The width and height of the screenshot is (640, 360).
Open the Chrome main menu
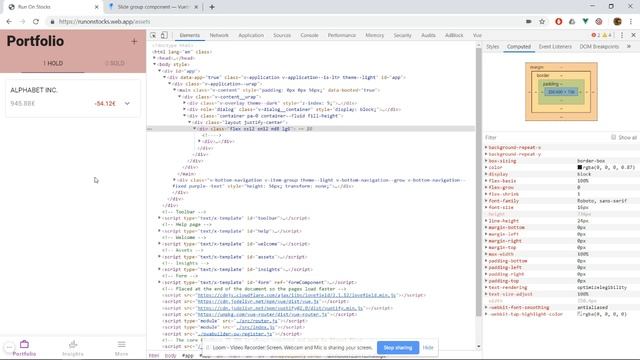[631, 22]
